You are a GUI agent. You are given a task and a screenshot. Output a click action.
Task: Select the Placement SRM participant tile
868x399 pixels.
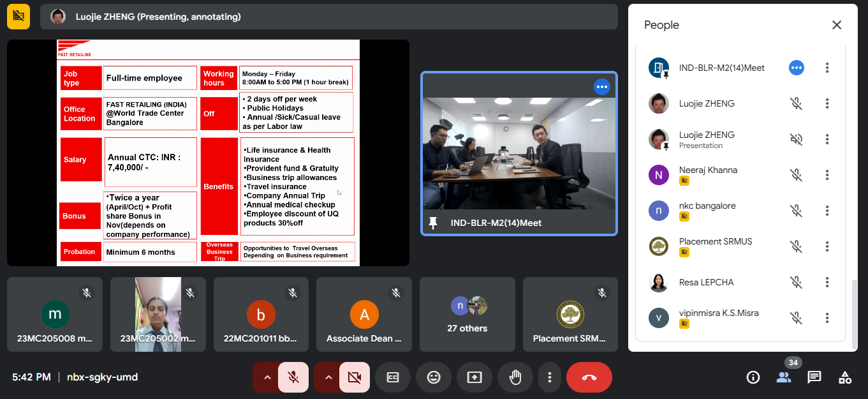pyautogui.click(x=570, y=314)
